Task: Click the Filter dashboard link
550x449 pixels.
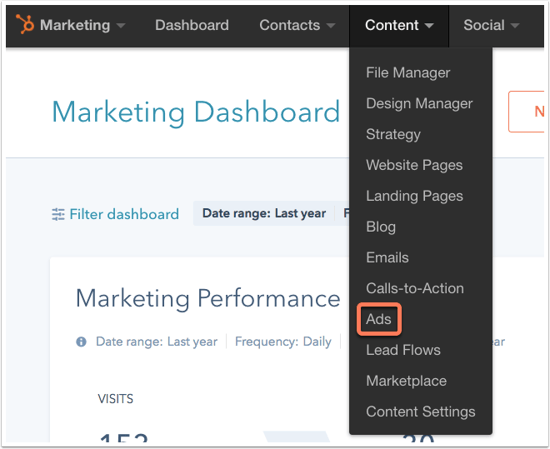Action: (124, 214)
